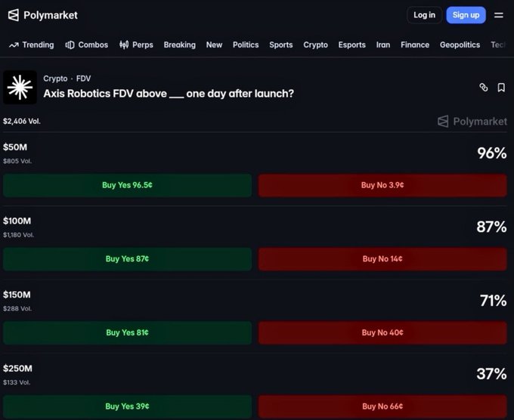Buy Yes at 96.5¢ for $50M
Viewport: 514px width, 420px height.
tap(127, 185)
